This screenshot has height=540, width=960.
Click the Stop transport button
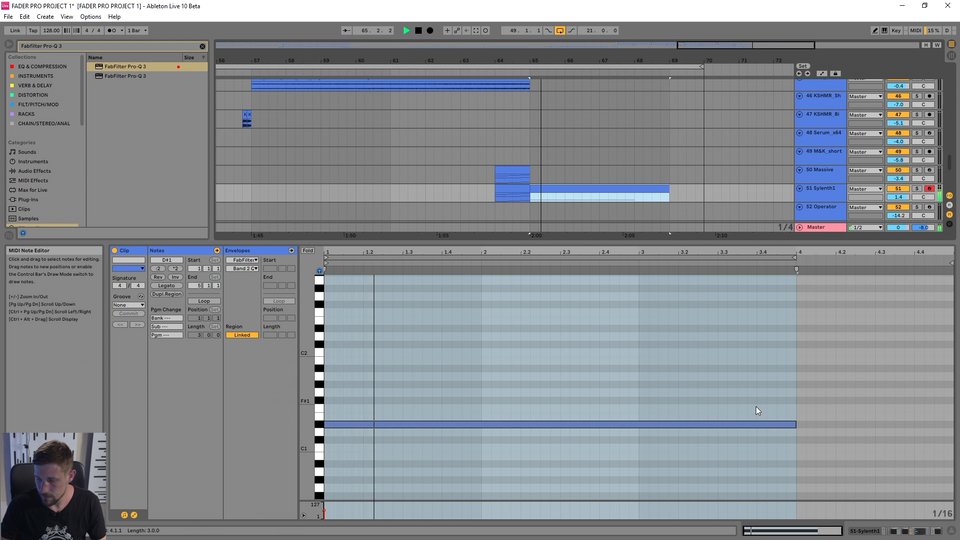pos(418,30)
